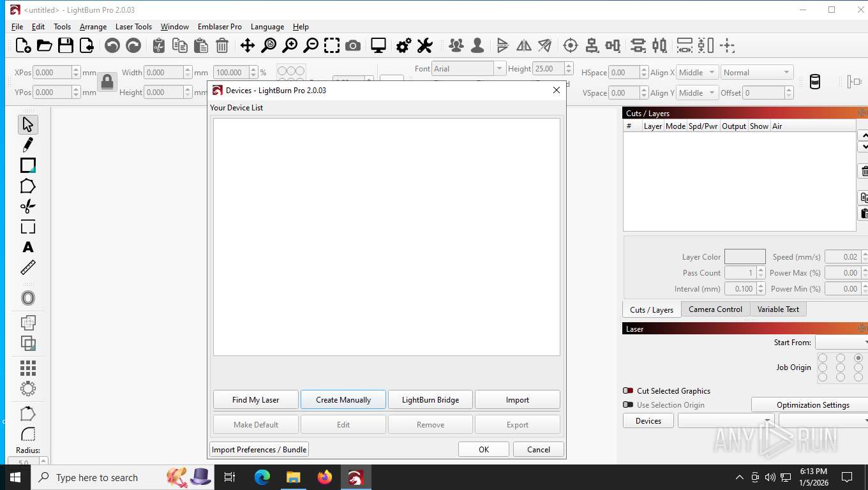The height and width of the screenshot is (490, 868).
Task: Zoom to page icon
Action: tap(269, 45)
